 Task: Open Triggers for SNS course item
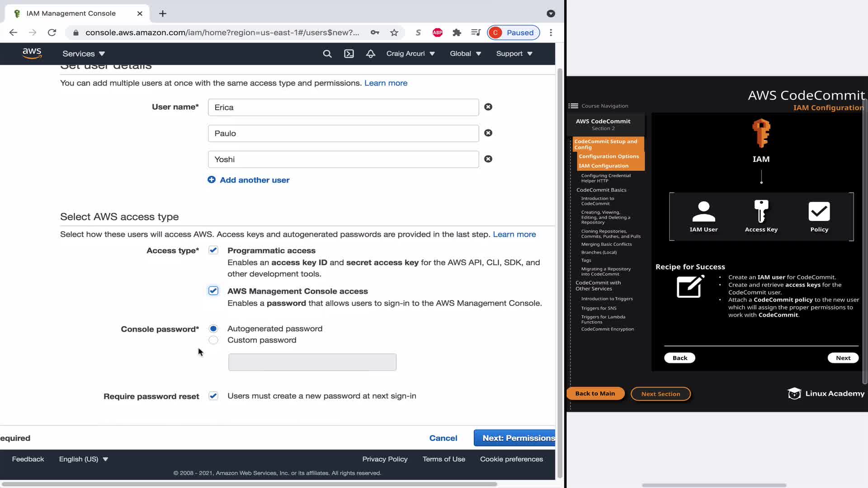click(x=599, y=308)
